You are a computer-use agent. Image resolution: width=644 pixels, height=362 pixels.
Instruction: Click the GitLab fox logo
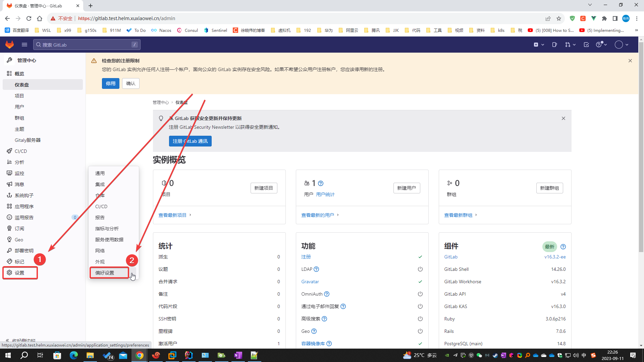point(9,44)
